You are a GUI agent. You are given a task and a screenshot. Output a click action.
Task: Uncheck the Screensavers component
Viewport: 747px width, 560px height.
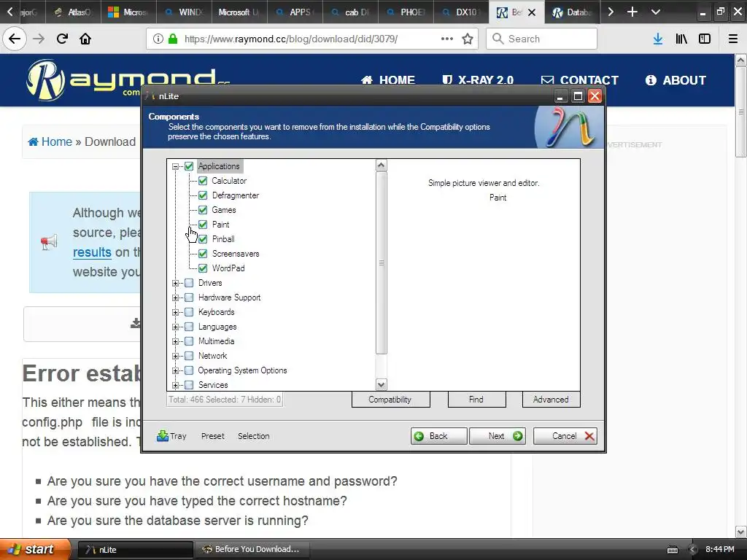tap(203, 254)
